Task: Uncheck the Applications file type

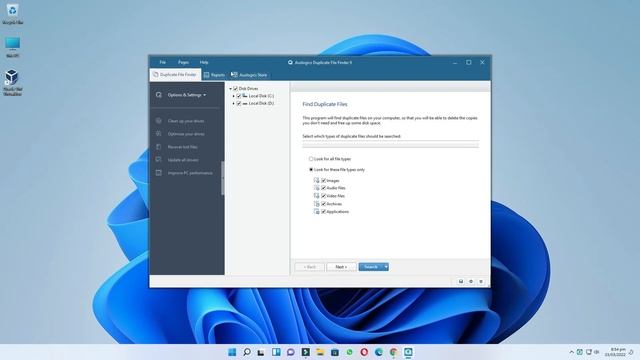Action: coord(323,212)
